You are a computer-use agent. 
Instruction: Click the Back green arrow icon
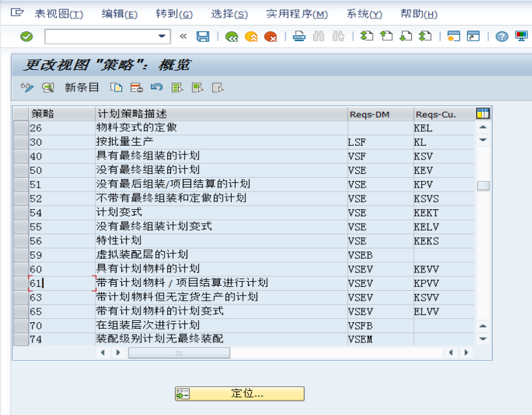point(232,37)
